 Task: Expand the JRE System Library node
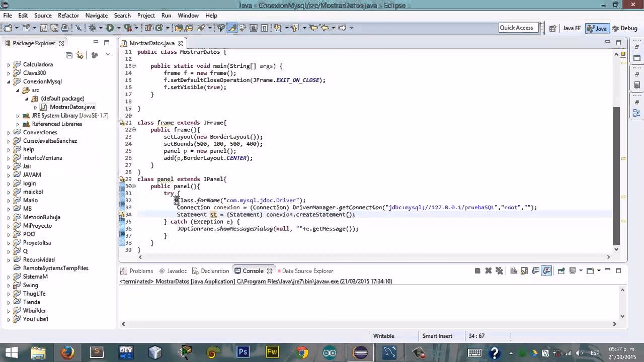[x=18, y=116]
